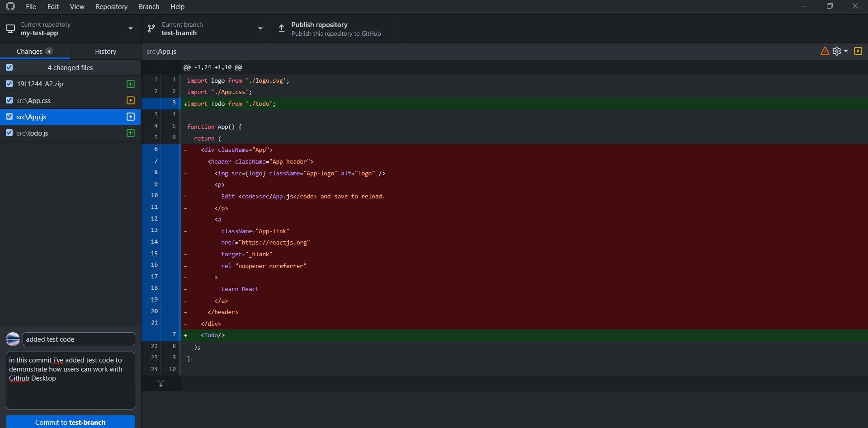Uncheck the 4 changed files select-all checkbox
Image resolution: width=868 pixels, height=428 pixels.
[9, 67]
